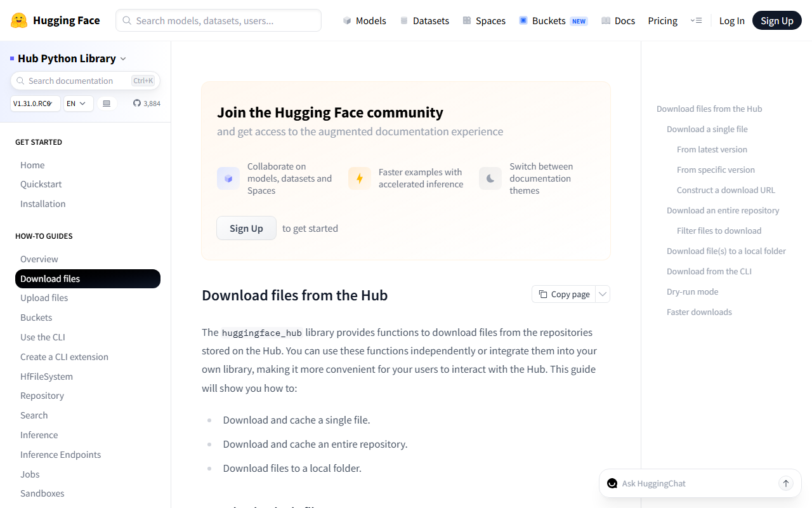This screenshot has width=812, height=508.
Task: Open Buckets in the top navigation bar
Action: 553,21
